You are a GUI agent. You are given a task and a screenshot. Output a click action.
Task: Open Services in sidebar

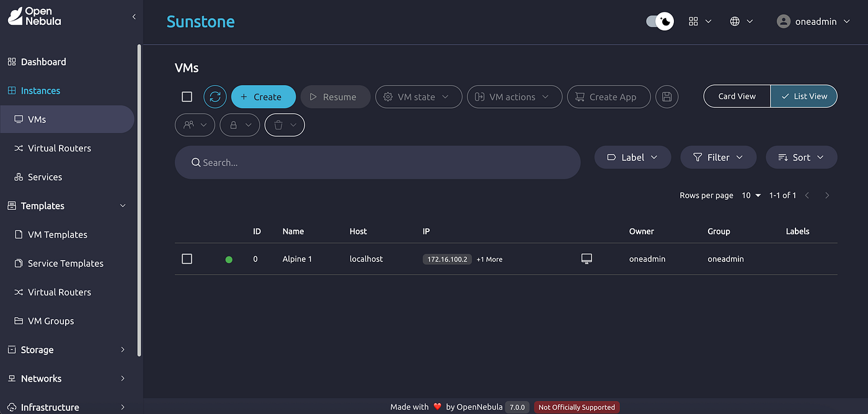67,177
